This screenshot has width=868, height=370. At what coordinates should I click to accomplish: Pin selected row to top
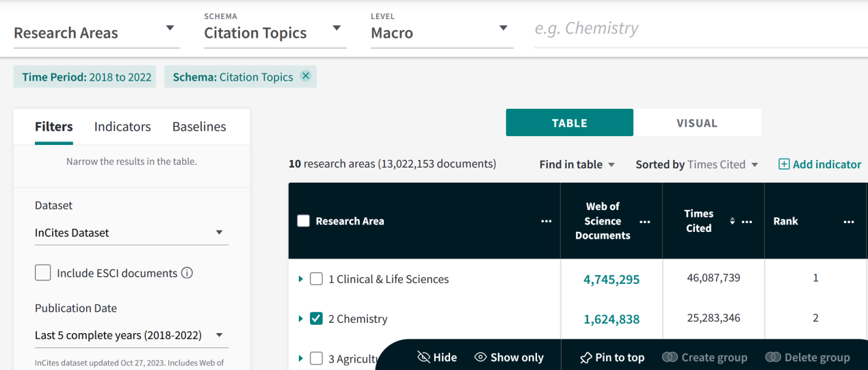pos(611,357)
